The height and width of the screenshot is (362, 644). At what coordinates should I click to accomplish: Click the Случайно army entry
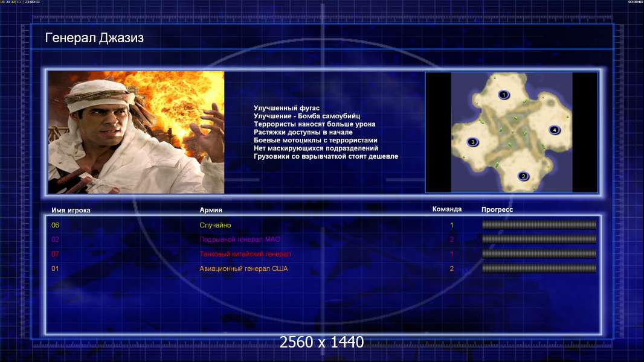point(215,225)
